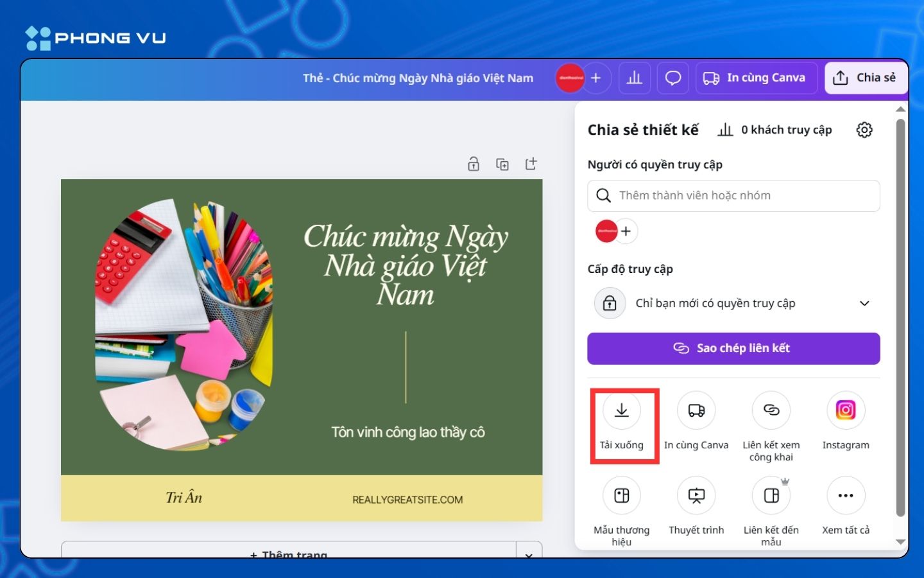Click the Sao chép liên kết button
Viewport: 924px width, 578px height.
point(733,348)
